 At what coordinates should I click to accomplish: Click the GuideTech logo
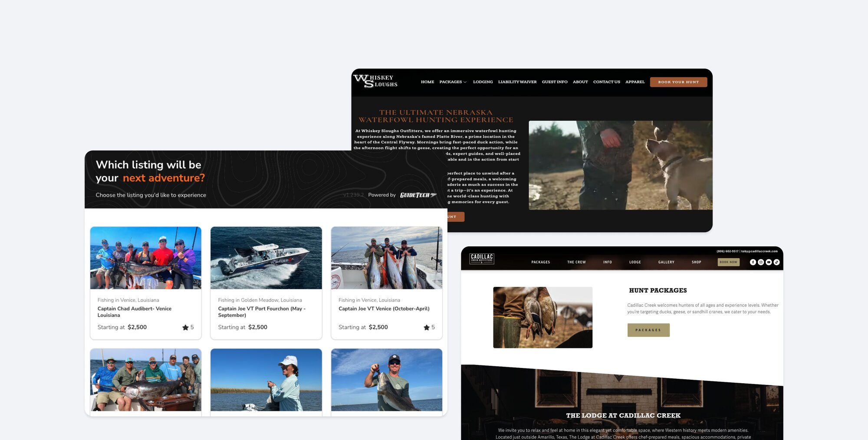point(418,195)
